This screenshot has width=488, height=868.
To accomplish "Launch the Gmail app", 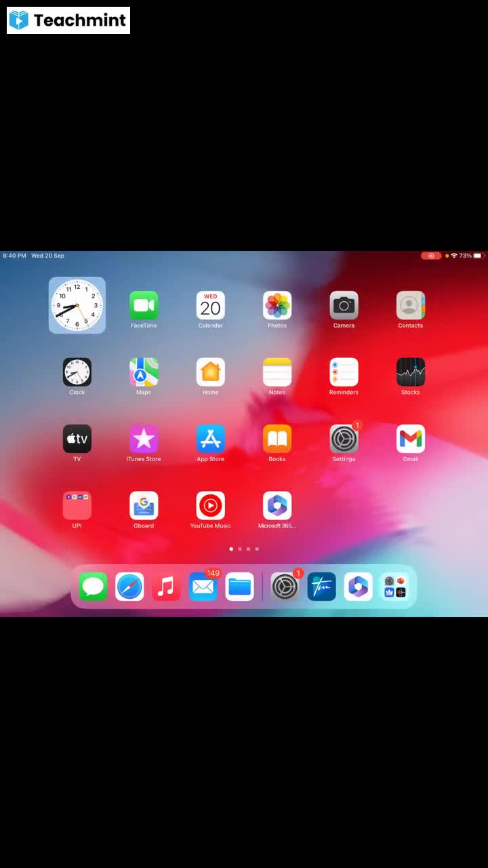I will coord(411,439).
